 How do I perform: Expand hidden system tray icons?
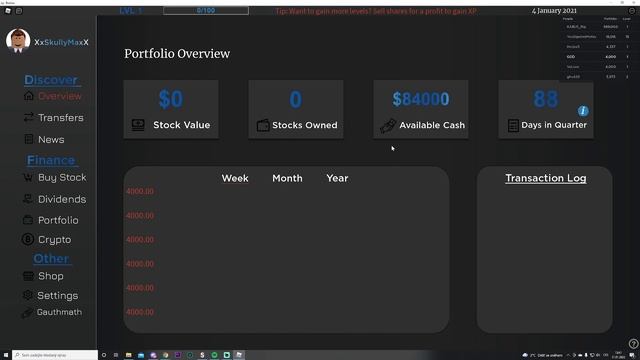pos(568,355)
